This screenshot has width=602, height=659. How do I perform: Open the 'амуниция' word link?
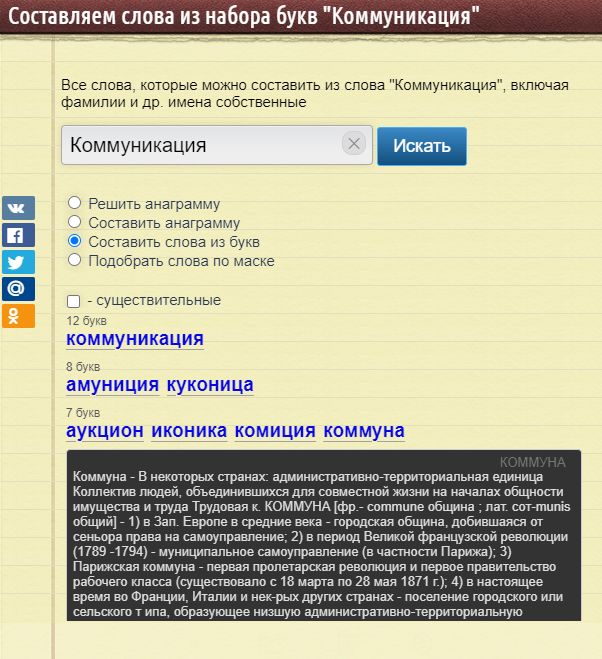[x=112, y=385]
